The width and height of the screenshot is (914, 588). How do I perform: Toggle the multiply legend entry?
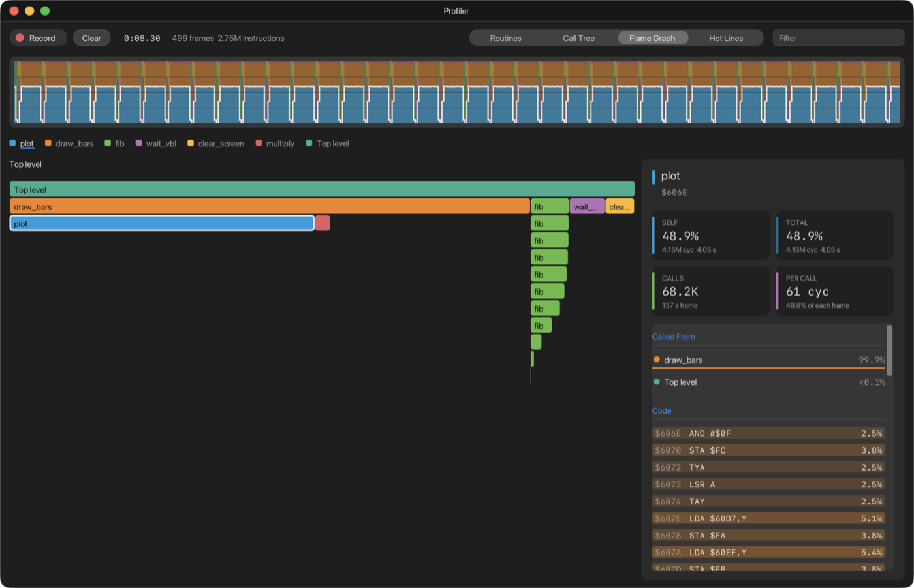275,144
